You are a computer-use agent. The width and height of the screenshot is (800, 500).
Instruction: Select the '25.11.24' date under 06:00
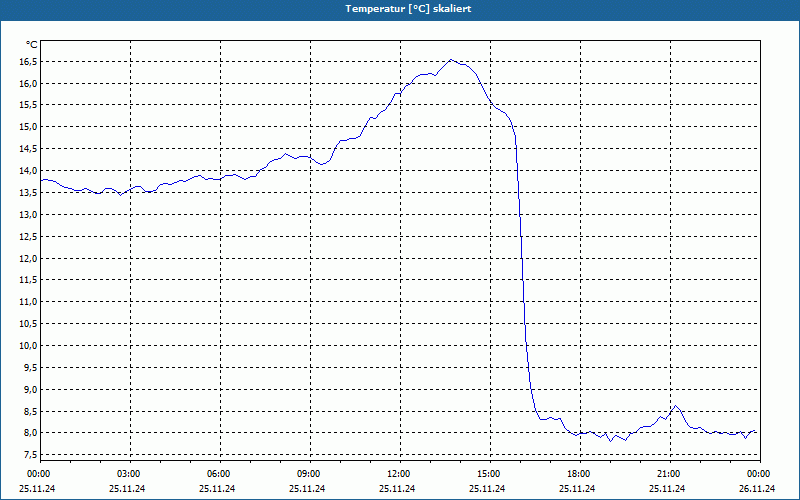[x=217, y=489]
